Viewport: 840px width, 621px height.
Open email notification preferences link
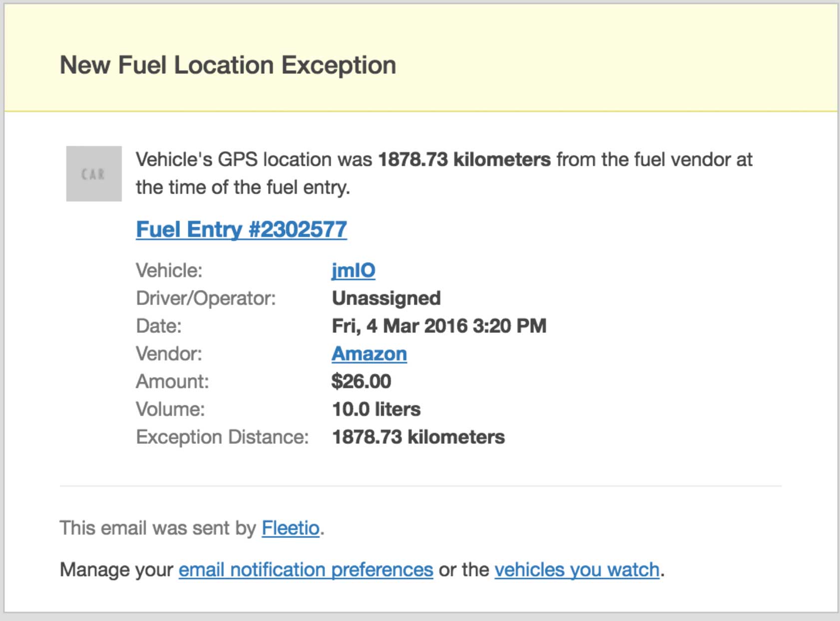(306, 570)
